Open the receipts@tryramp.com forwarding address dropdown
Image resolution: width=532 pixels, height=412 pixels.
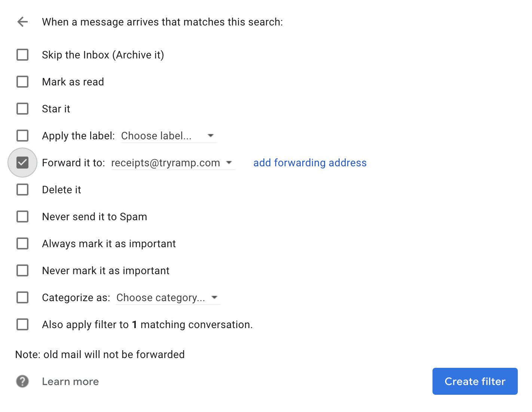[173, 163]
